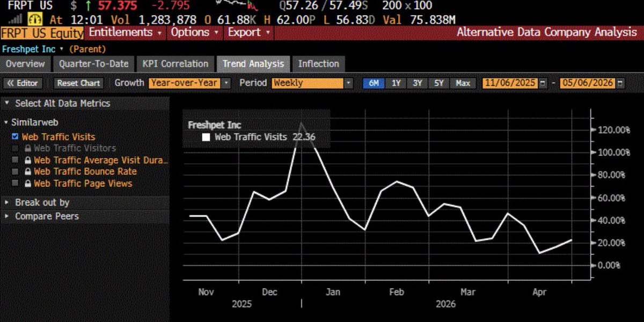Click the Web Traffic Bounce Rate label
Image resolution: width=644 pixels, height=322 pixels.
pos(85,172)
